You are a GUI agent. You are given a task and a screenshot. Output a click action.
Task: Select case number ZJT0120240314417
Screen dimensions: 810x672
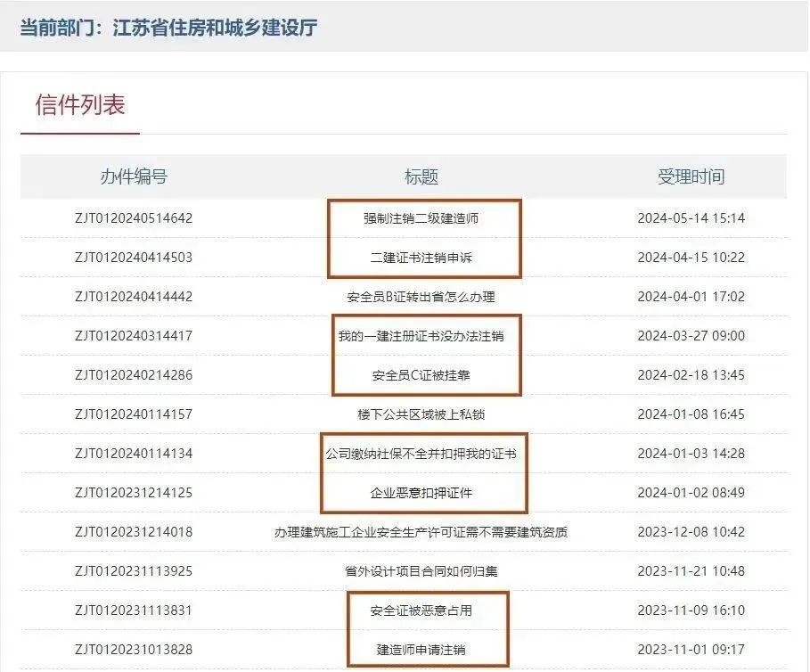tap(134, 336)
